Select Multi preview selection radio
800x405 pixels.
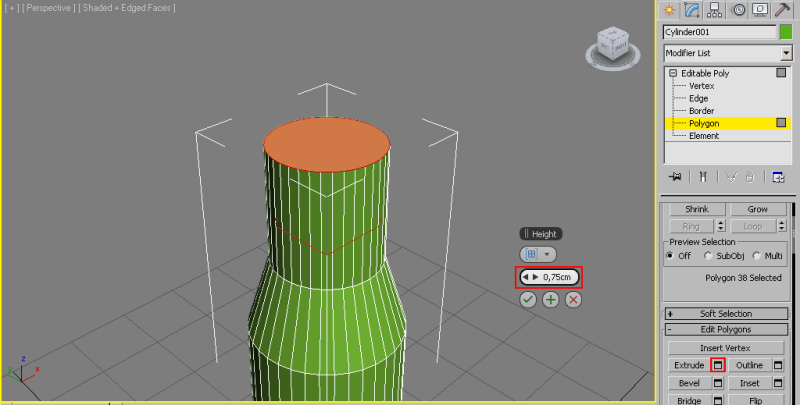pos(756,256)
